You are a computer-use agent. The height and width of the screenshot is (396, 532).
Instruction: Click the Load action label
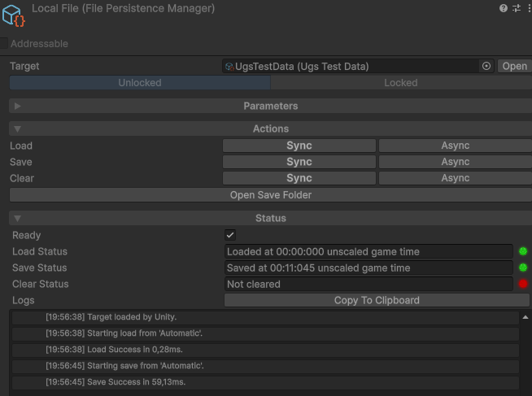pos(21,146)
